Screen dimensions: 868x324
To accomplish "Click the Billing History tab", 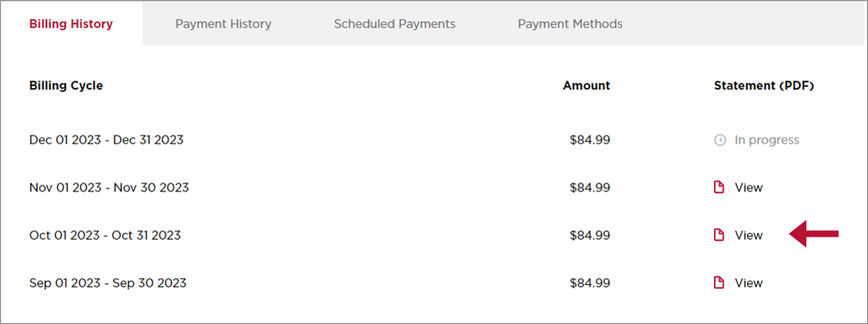I will tap(71, 24).
